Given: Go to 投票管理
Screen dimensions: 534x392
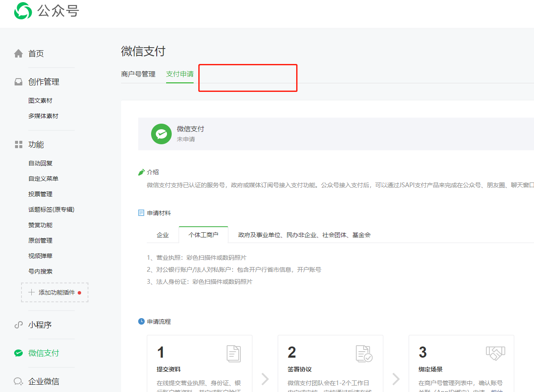Looking at the screenshot, I should coord(40,194).
